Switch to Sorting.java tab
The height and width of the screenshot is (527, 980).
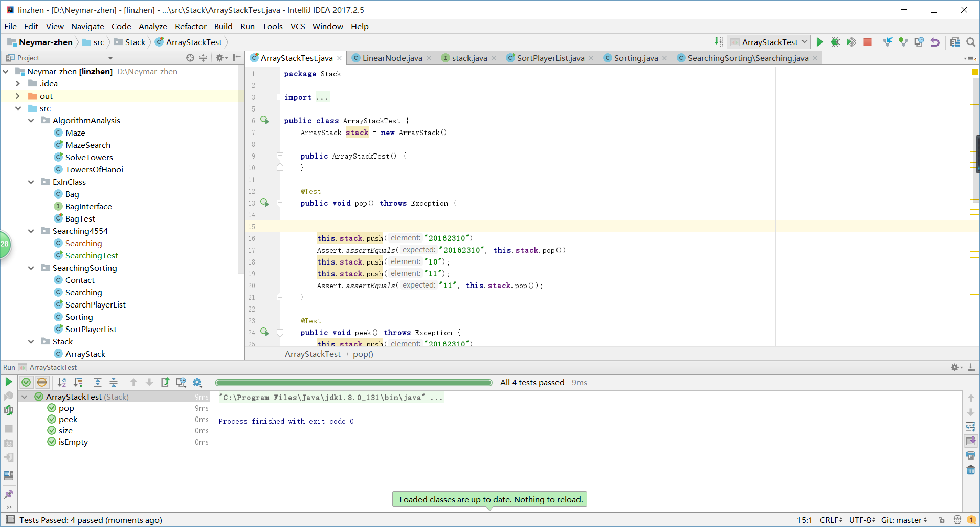[636, 58]
